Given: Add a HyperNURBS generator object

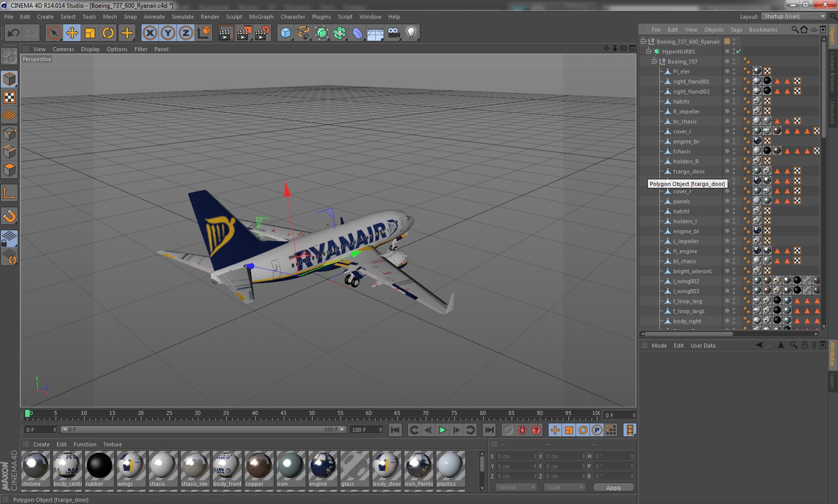Looking at the screenshot, I should 321,33.
